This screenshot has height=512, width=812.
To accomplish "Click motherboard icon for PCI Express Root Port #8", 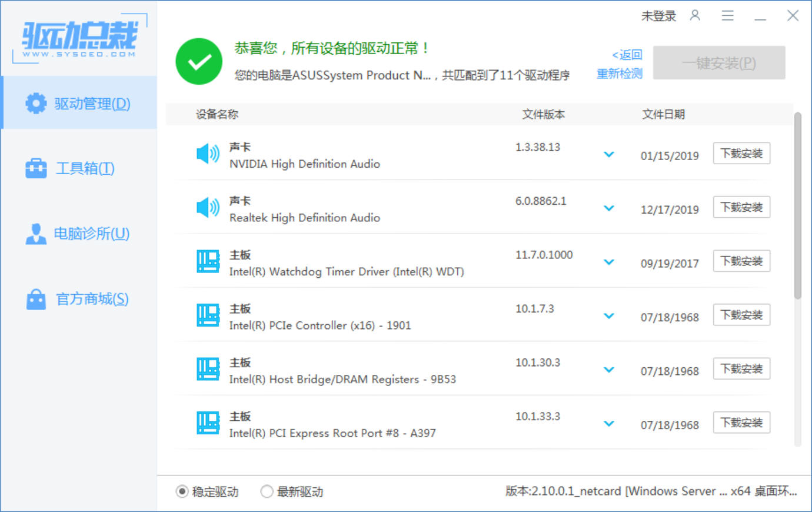I will click(208, 423).
